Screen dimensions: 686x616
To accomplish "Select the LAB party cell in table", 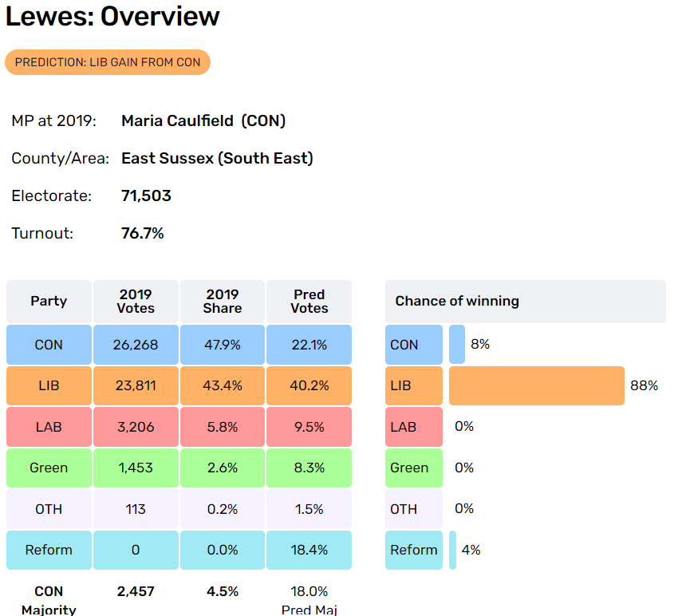I will coord(49,427).
